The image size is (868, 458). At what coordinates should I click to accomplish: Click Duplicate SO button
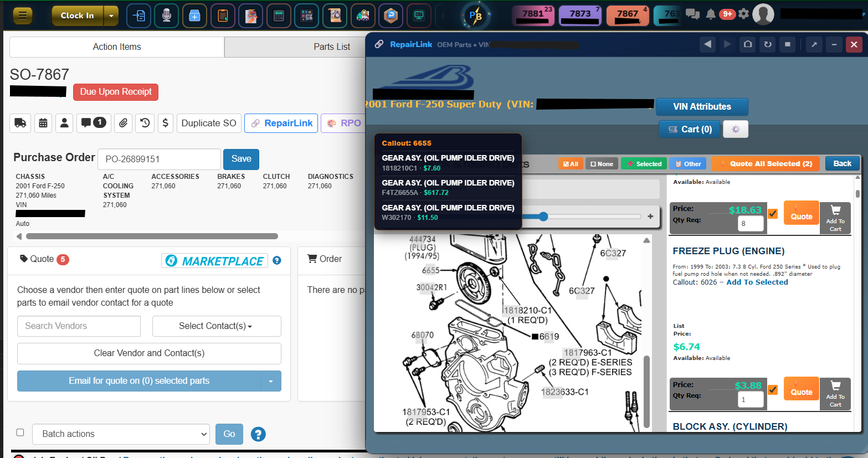(209, 123)
